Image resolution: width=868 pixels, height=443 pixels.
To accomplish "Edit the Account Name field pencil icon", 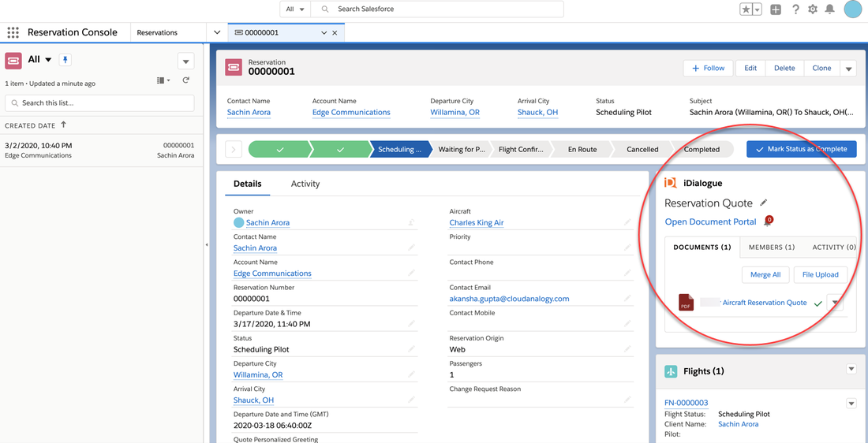I will tap(411, 274).
